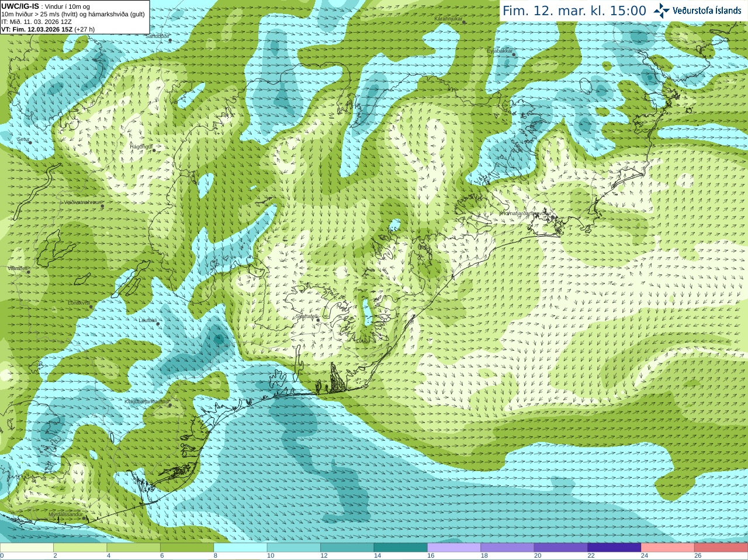Select the Veiðivatnahraun station label

tap(82, 202)
